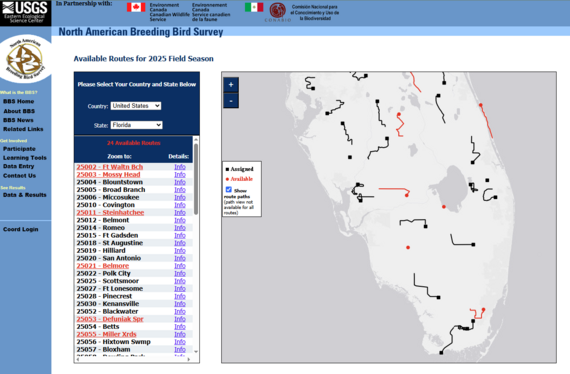This screenshot has height=374, width=570.
Task: Click the Breeding Bird Survey round logo
Action: click(x=25, y=59)
